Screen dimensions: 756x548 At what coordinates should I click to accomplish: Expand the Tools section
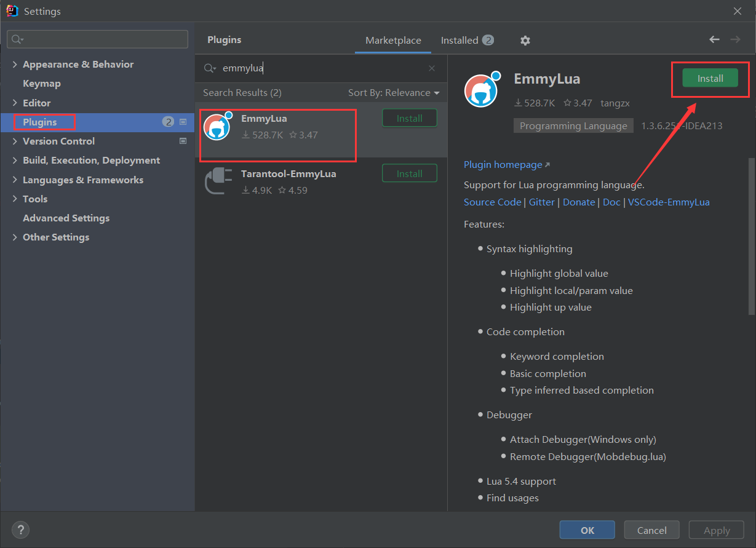coord(15,199)
